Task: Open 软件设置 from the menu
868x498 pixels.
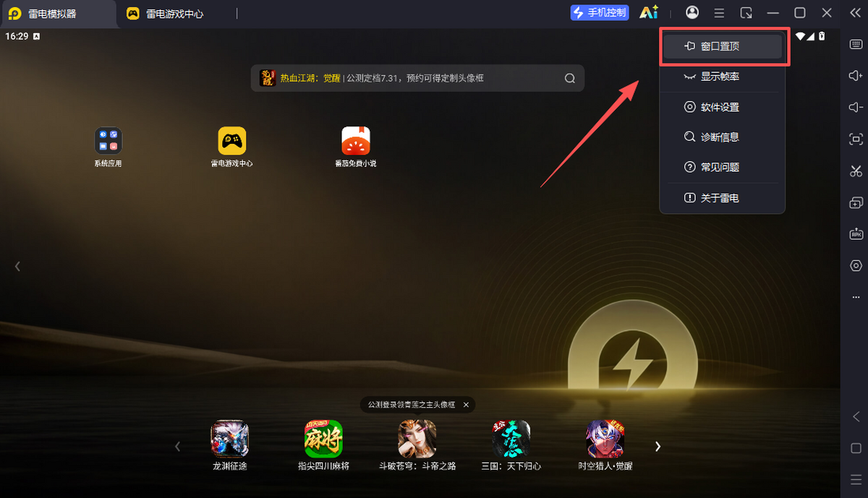Action: (x=722, y=107)
